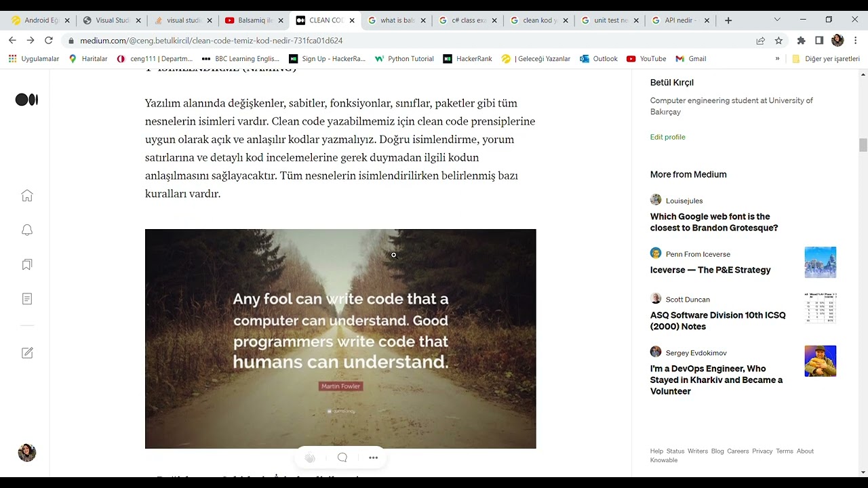The image size is (868, 488).
Task: Share this page icon in address bar
Action: tap(761, 41)
